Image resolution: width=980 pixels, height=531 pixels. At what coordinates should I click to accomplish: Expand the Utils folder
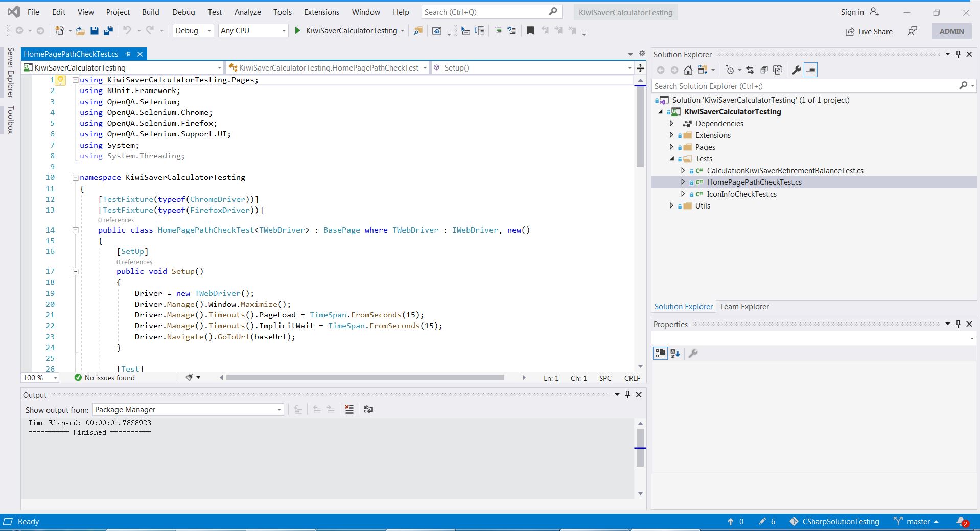[x=672, y=206]
